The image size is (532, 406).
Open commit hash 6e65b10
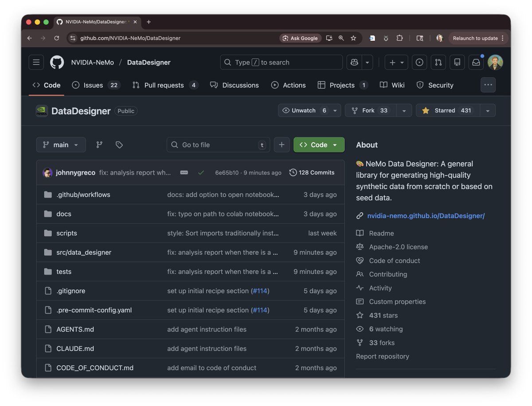pyautogui.click(x=227, y=173)
